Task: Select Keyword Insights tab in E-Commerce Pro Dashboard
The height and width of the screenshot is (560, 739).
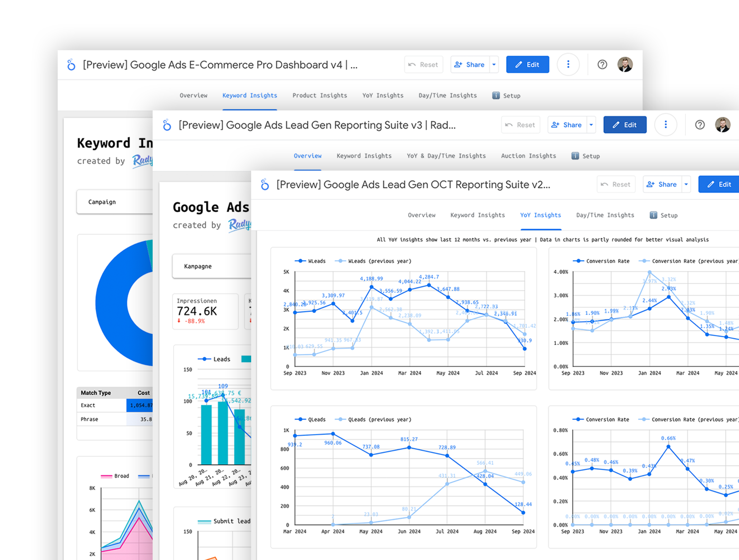Action: [250, 95]
